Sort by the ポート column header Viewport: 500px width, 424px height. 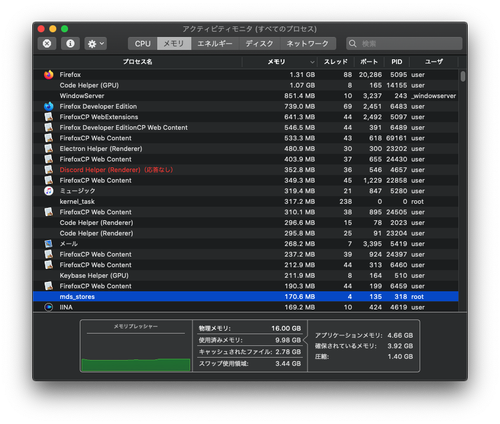point(369,62)
